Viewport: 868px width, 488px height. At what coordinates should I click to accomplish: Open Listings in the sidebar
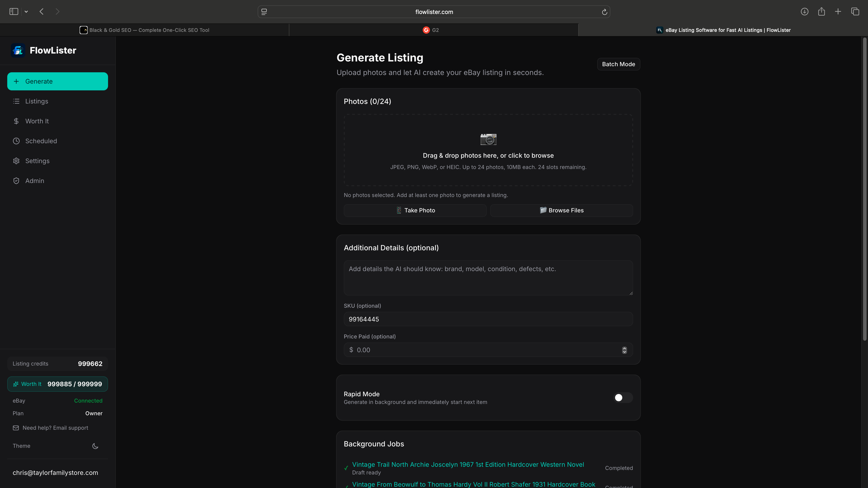(x=58, y=101)
